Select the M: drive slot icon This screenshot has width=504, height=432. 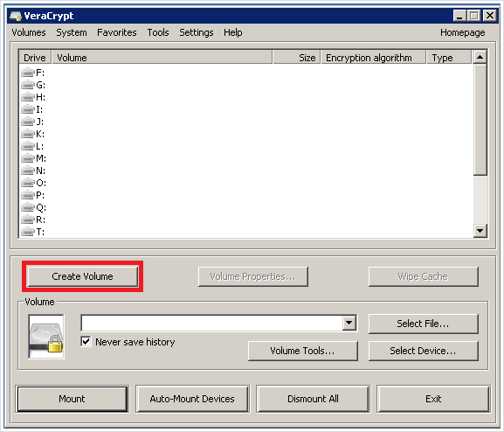tap(28, 158)
